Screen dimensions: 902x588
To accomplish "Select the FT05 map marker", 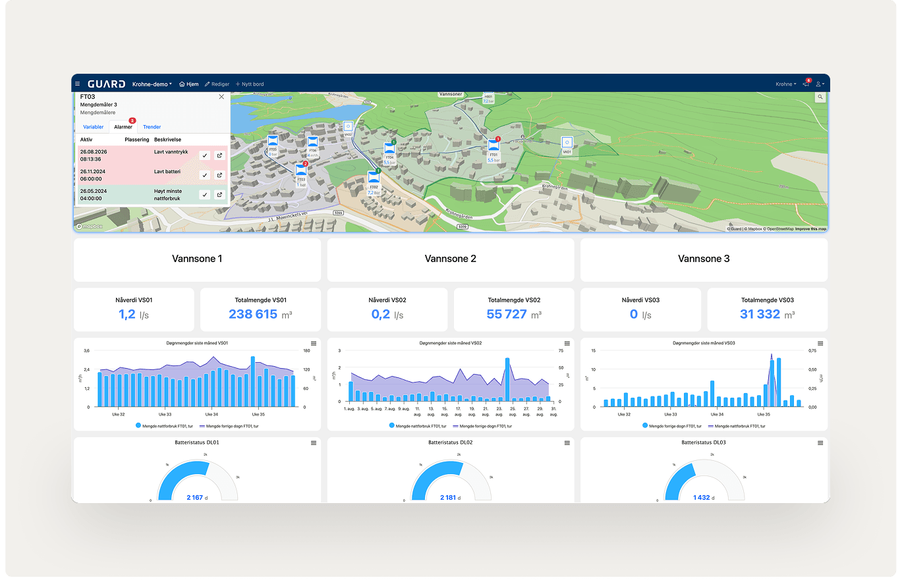I will point(273,140).
